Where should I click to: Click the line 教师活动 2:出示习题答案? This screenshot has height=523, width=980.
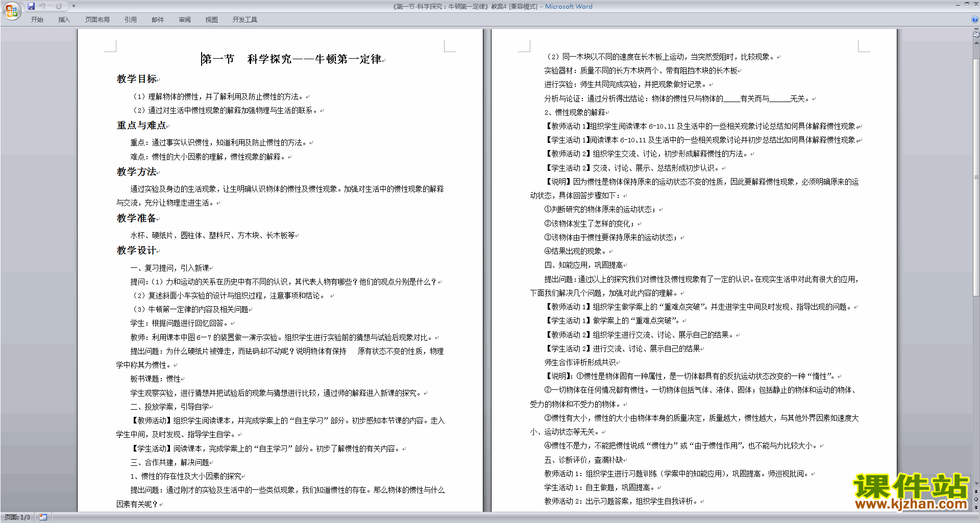pos(621,502)
